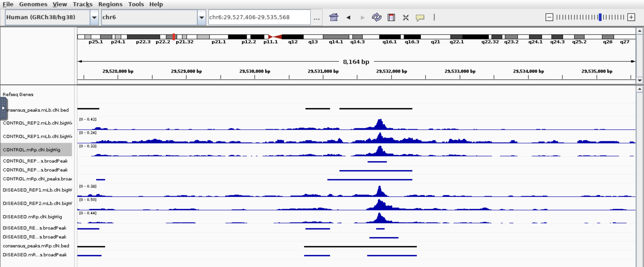
Task: Select the Refseq Genes track label
Action: tap(18, 94)
